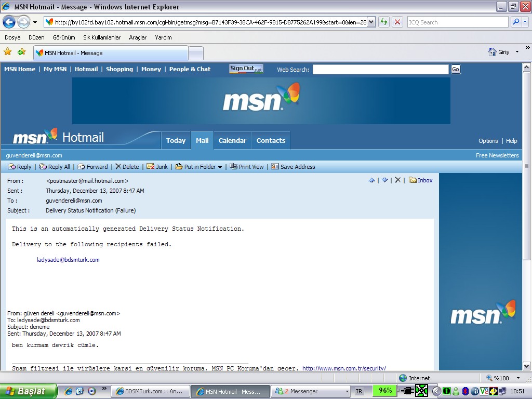Click the browser Forward arrow button
Image resolution: width=532 pixels, height=399 pixels.
tap(23, 22)
